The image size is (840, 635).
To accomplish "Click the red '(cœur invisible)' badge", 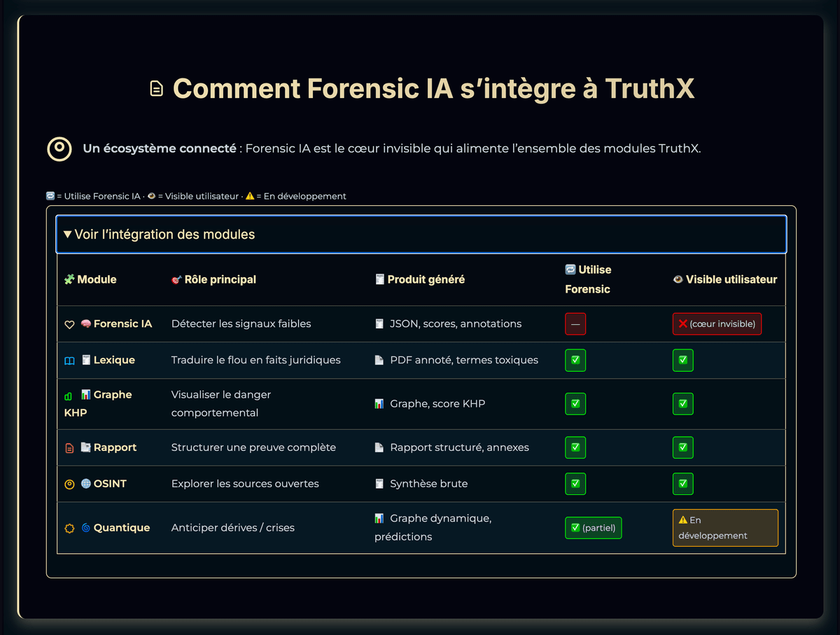I will [x=717, y=324].
